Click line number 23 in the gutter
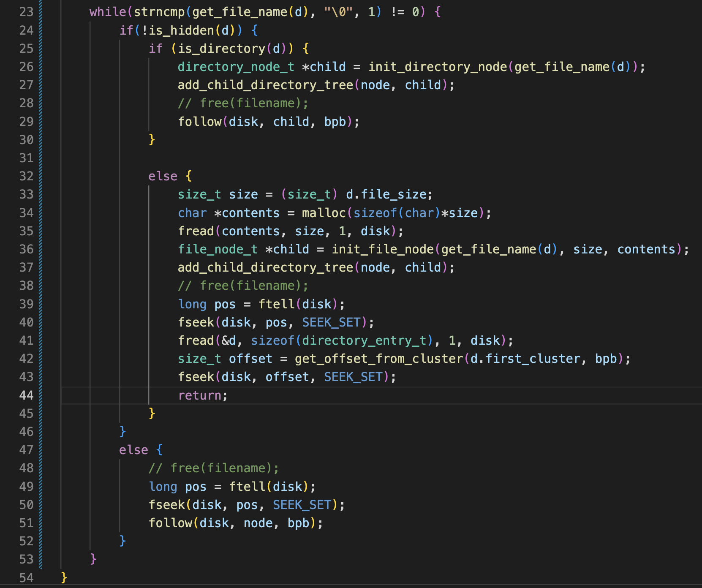Screen dimensions: 702x588 pos(26,12)
